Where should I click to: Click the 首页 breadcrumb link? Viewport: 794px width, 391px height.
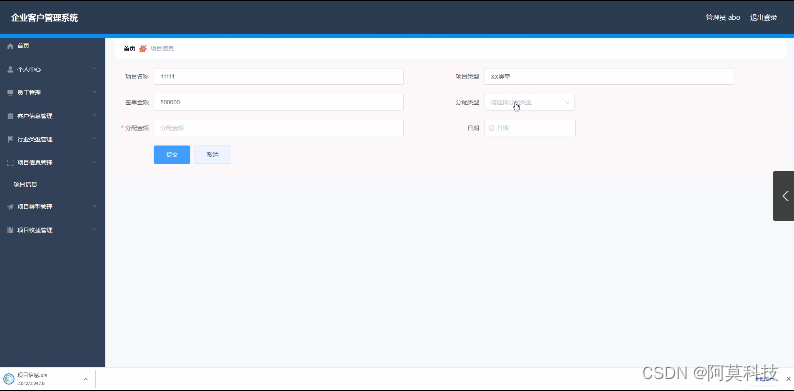click(x=129, y=49)
